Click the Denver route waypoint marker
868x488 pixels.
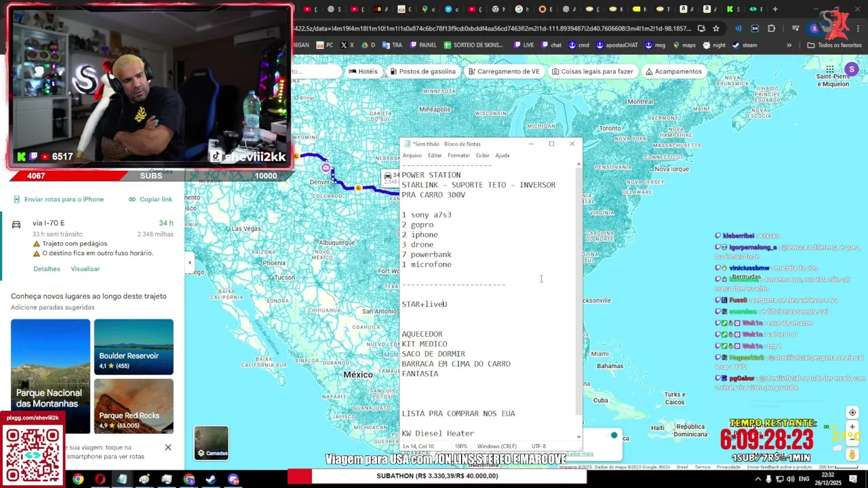[326, 168]
